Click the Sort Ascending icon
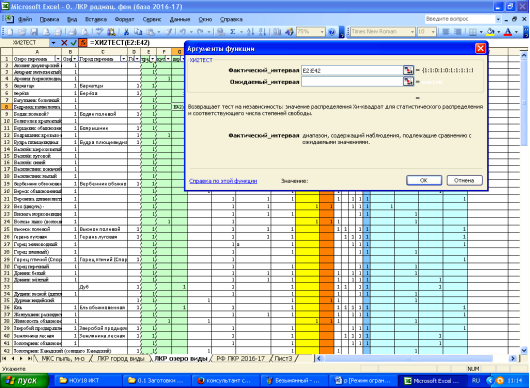Viewport: 530px width, 388px height. (x=250, y=32)
